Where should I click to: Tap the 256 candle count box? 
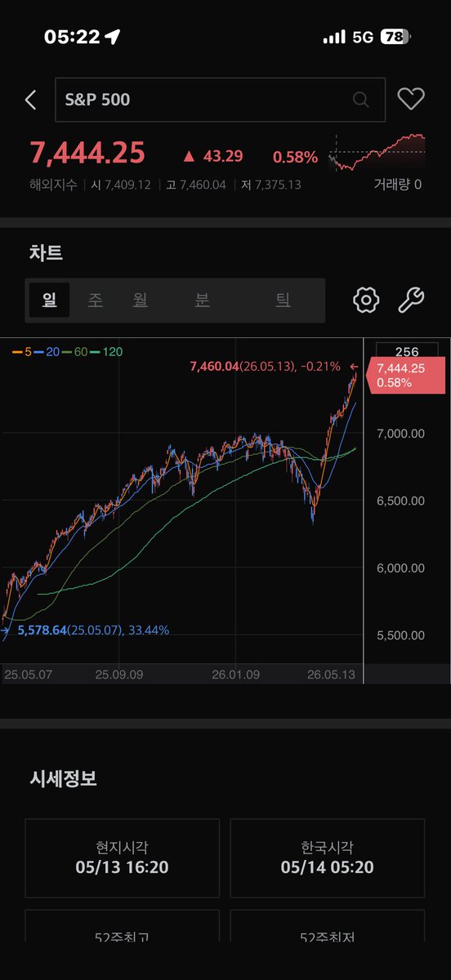406,351
